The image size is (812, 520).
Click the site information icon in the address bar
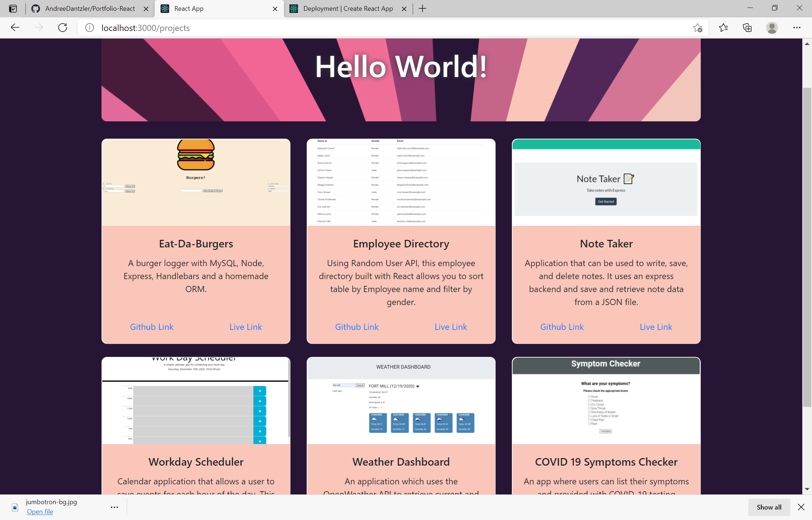click(x=89, y=27)
